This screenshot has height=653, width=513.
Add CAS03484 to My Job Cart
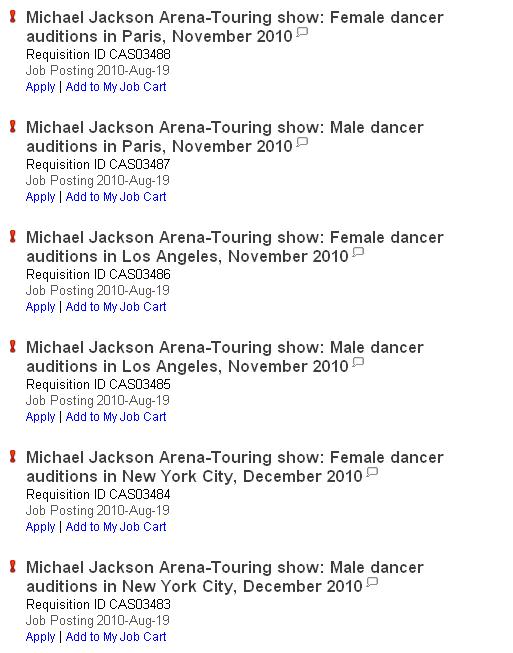[x=116, y=526]
